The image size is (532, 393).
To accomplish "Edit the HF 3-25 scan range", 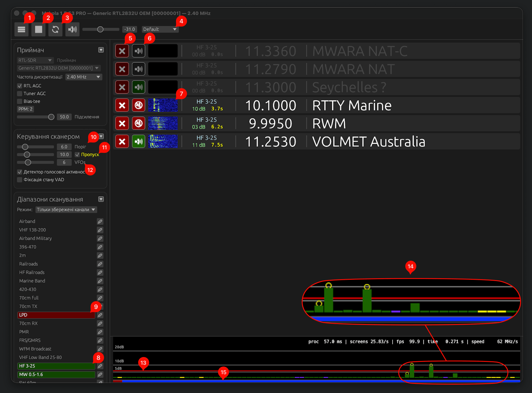I will tap(100, 366).
